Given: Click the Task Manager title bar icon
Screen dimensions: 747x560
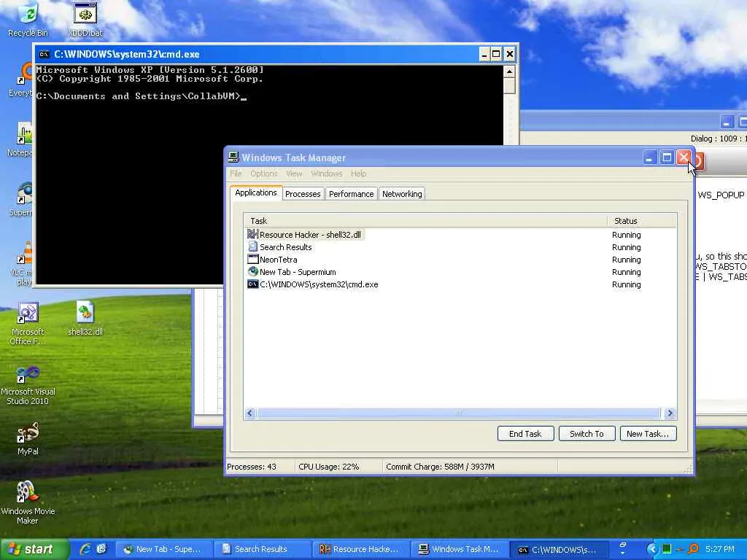Looking at the screenshot, I should coord(233,157).
